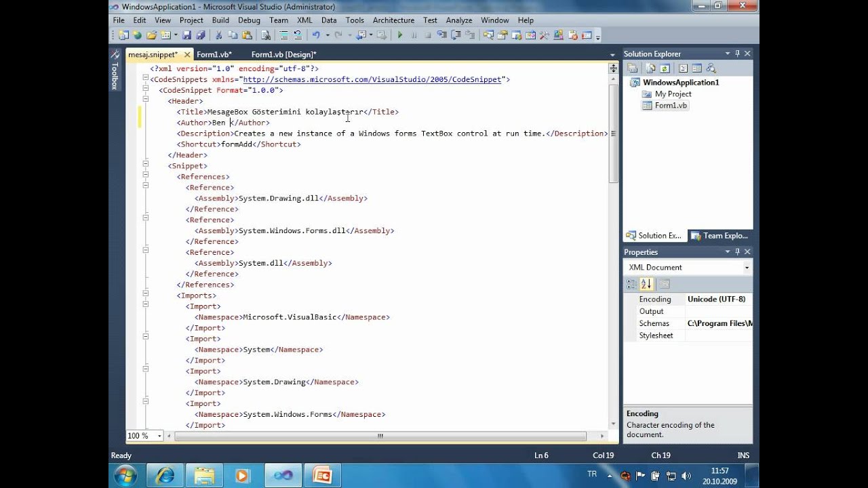Click the TR language indicator in the taskbar
Image resolution: width=868 pixels, height=488 pixels.
592,474
